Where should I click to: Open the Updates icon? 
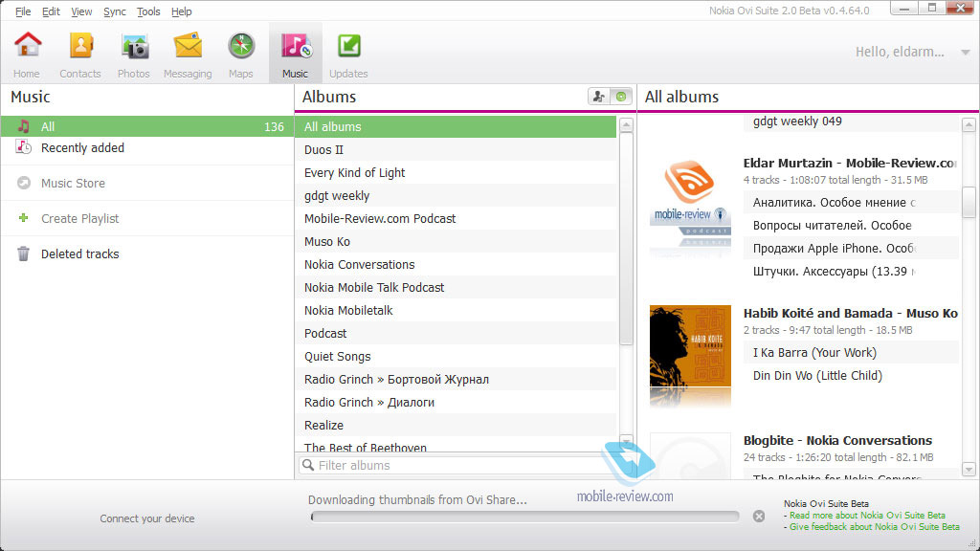(x=348, y=46)
